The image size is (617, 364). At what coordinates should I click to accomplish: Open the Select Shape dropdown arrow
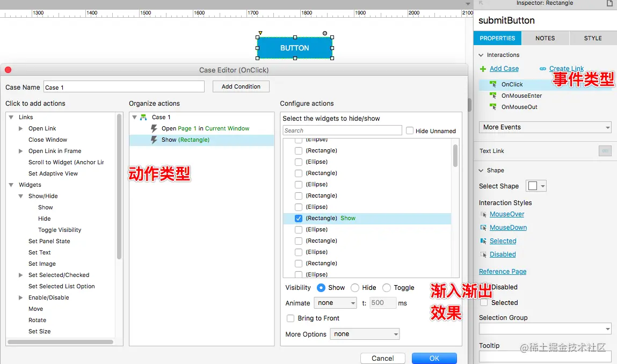pos(543,186)
